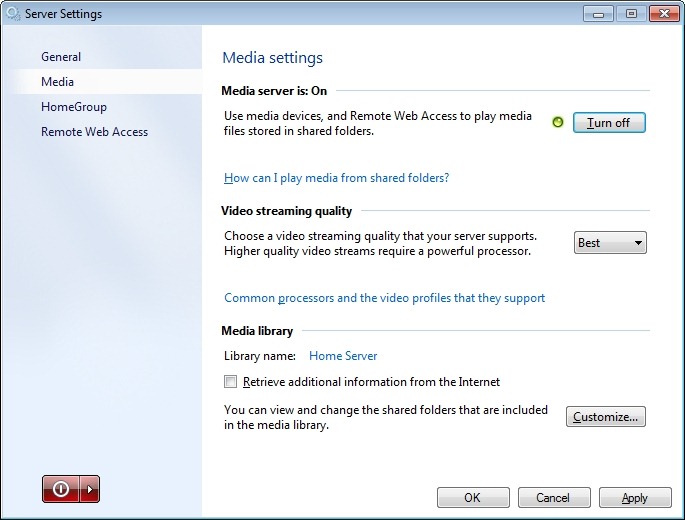Viewport: 685px width, 520px height.
Task: Select the Media tab in sidebar
Action: pos(57,82)
